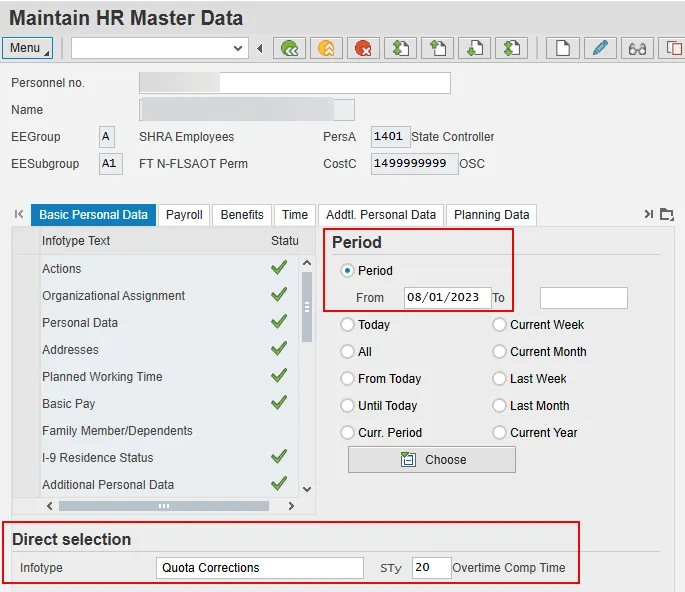Open the Planning Data tab

click(491, 215)
